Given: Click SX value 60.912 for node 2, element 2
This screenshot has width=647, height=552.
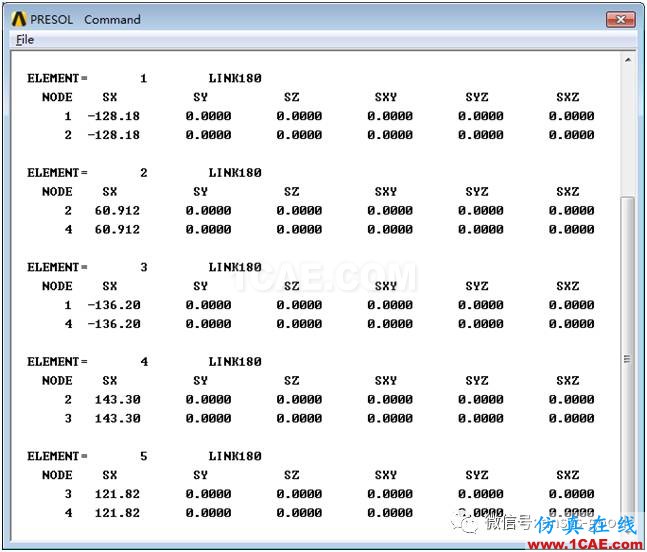Looking at the screenshot, I should pyautogui.click(x=118, y=210).
